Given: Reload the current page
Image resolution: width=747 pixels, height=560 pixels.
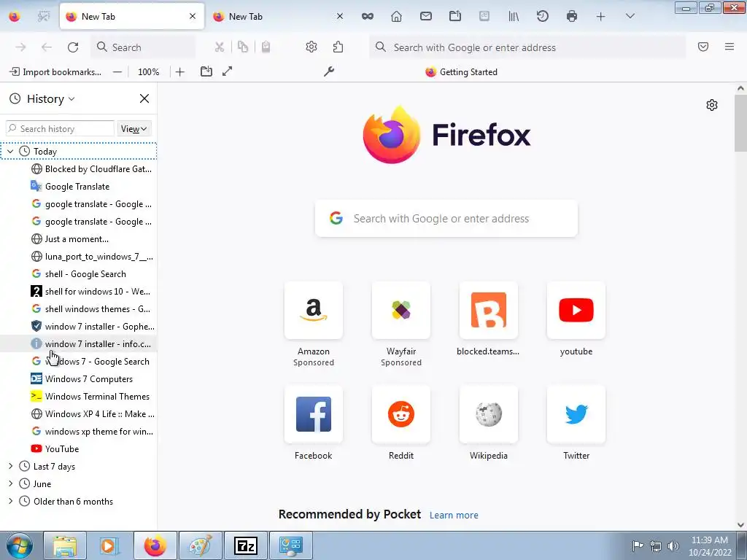Looking at the screenshot, I should click(73, 47).
